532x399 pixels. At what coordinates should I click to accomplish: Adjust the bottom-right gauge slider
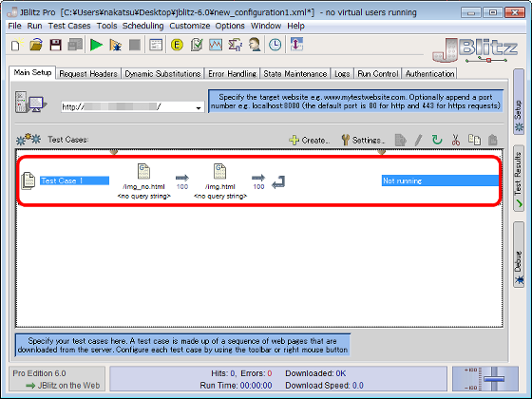point(494,379)
